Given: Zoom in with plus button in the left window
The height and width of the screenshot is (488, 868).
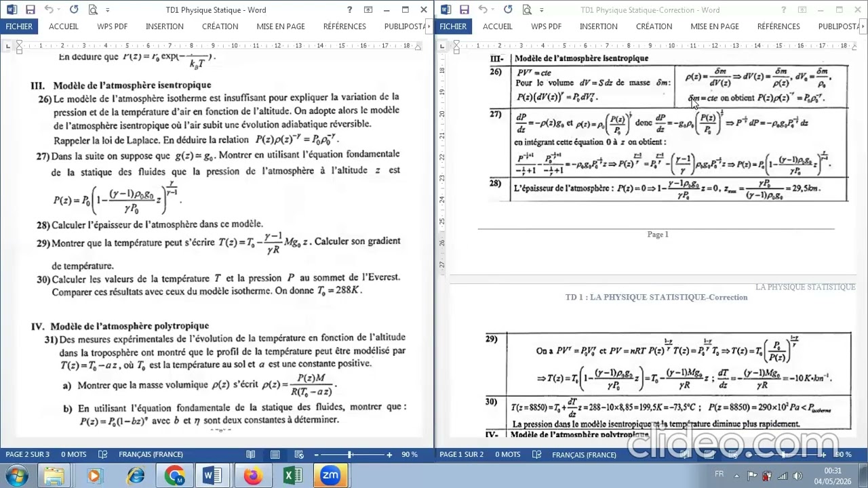Looking at the screenshot, I should (389, 454).
